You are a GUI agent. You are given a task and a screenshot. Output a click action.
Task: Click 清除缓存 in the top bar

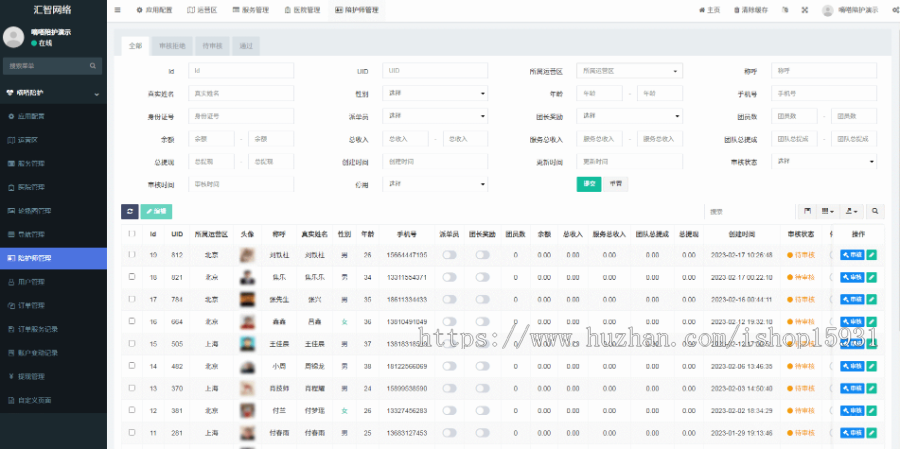(750, 10)
